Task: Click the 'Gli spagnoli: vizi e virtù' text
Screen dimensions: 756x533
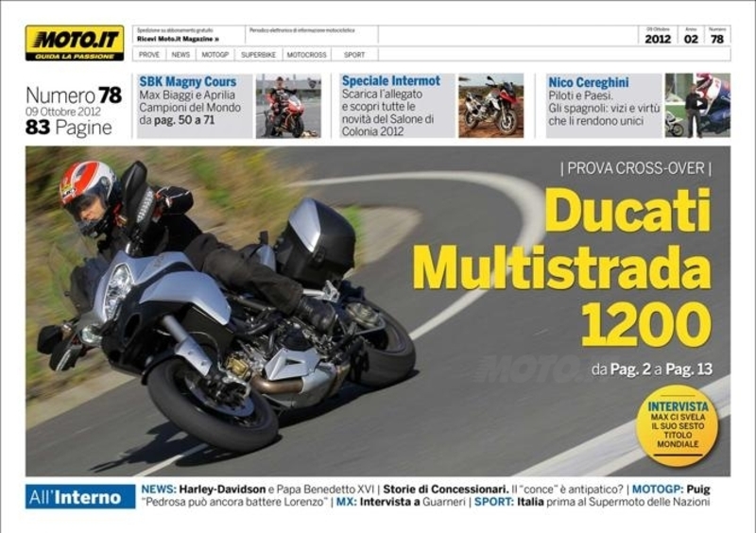Action: pyautogui.click(x=604, y=109)
